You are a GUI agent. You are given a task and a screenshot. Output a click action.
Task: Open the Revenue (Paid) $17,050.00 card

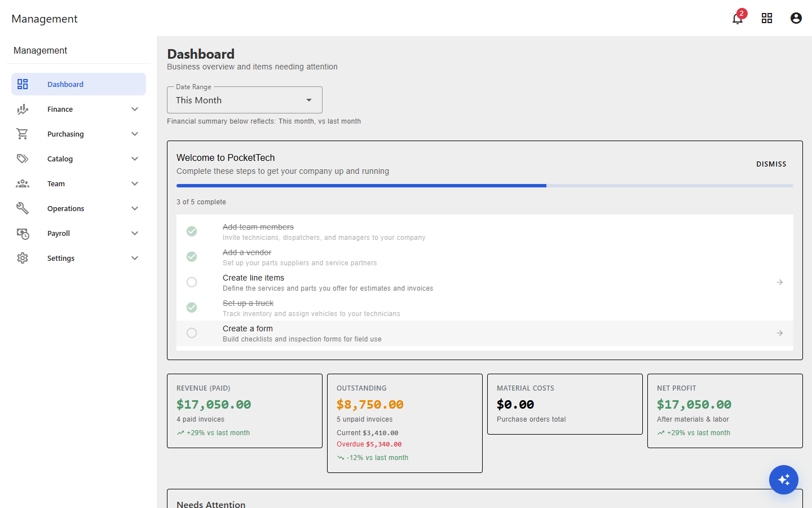[x=245, y=411]
